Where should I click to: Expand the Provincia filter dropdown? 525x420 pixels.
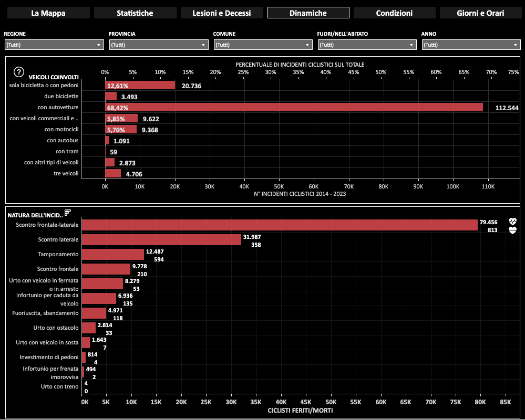click(x=159, y=45)
